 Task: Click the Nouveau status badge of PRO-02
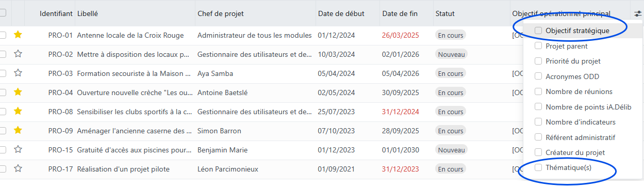(452, 54)
